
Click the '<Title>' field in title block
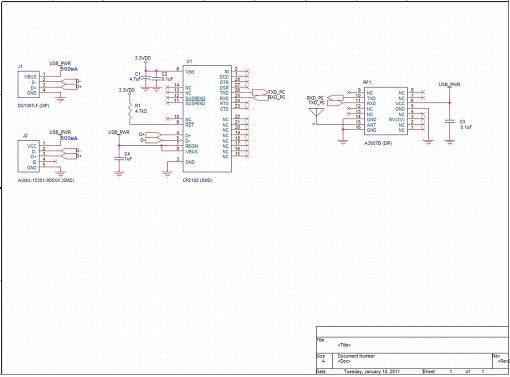pyautogui.click(x=344, y=345)
